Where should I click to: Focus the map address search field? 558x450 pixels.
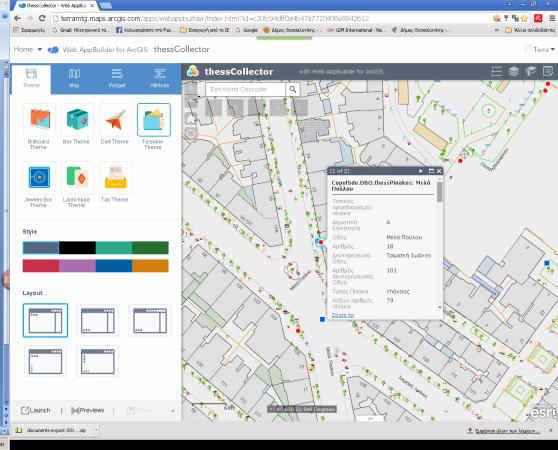pos(246,89)
